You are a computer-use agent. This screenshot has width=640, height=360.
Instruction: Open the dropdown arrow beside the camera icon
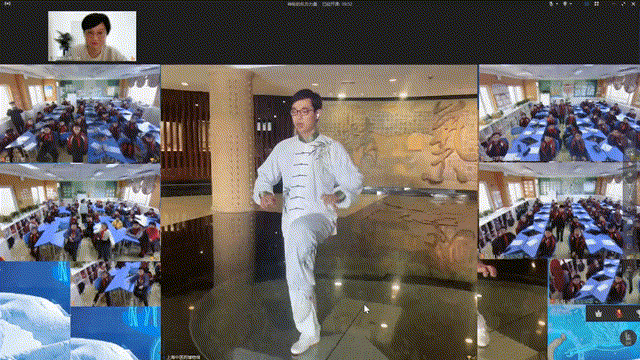(x=571, y=4)
